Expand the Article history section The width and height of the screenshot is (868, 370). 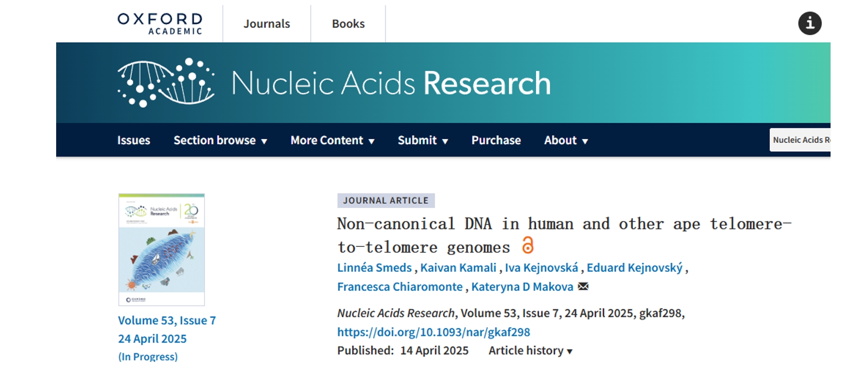pyautogui.click(x=530, y=350)
